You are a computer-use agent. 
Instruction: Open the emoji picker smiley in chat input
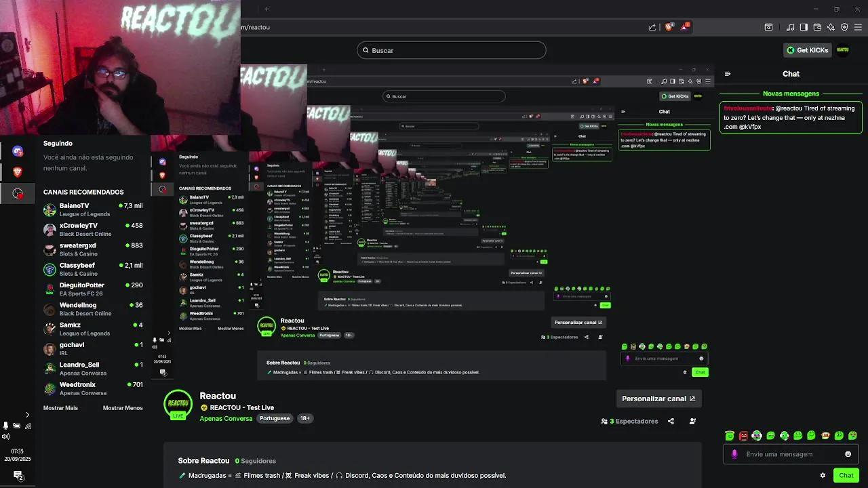(x=848, y=454)
